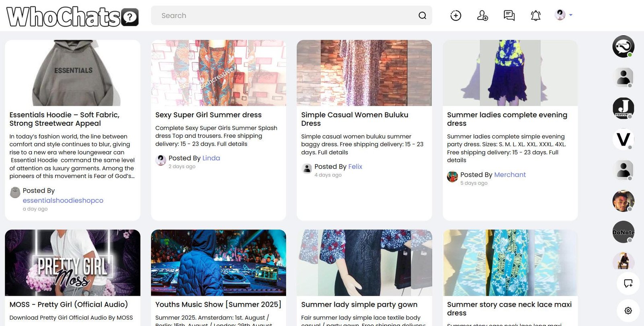Open the settings gear icon
This screenshot has width=644, height=326.
628,310
